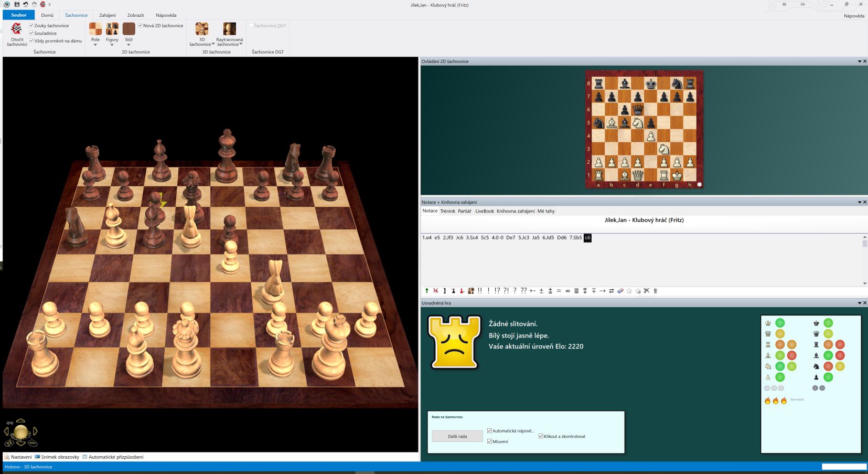
Task: Click the Otočit šachovnici flip-board icon
Action: [17, 29]
